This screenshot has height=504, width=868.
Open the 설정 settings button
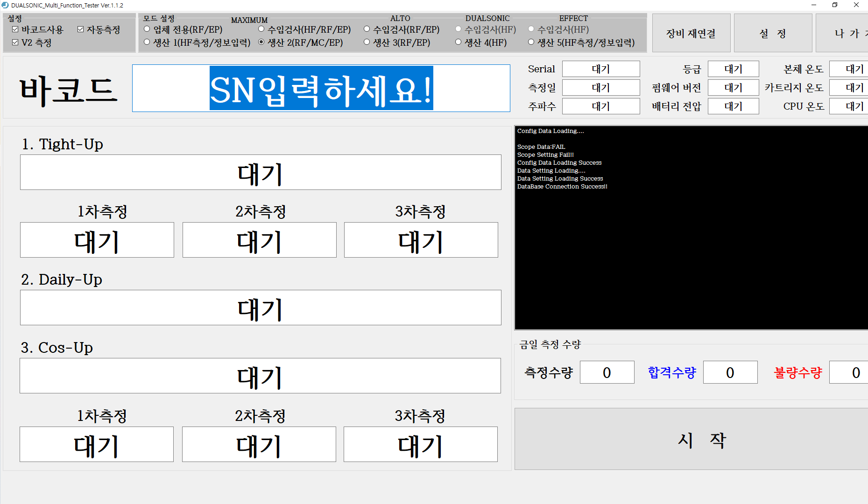(x=773, y=33)
